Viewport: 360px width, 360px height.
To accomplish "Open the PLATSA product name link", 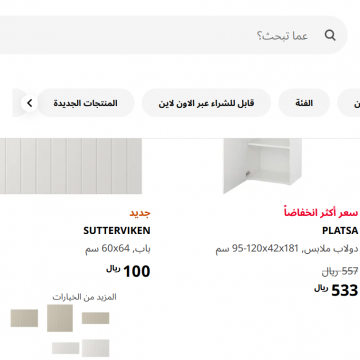I will pyautogui.click(x=340, y=231).
